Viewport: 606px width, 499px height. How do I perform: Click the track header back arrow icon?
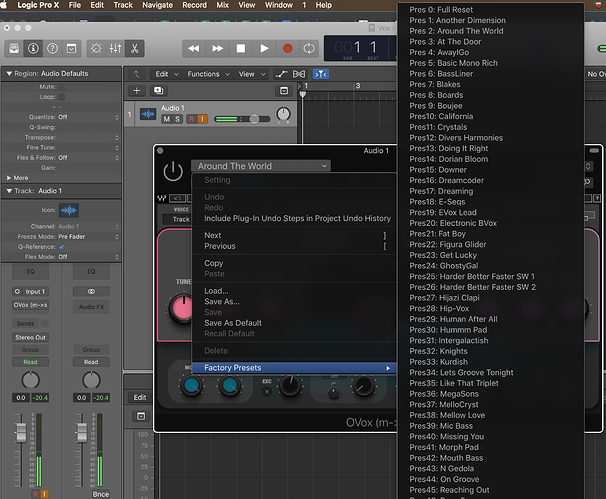[x=136, y=74]
